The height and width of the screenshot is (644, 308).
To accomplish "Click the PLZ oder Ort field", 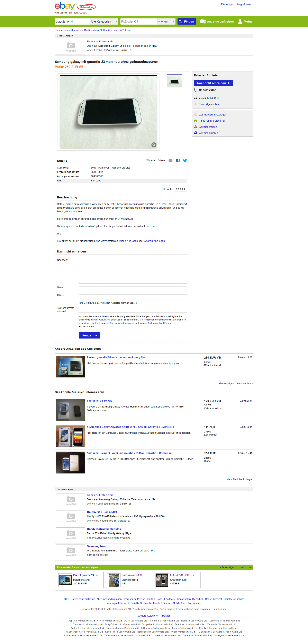I will [x=139, y=22].
